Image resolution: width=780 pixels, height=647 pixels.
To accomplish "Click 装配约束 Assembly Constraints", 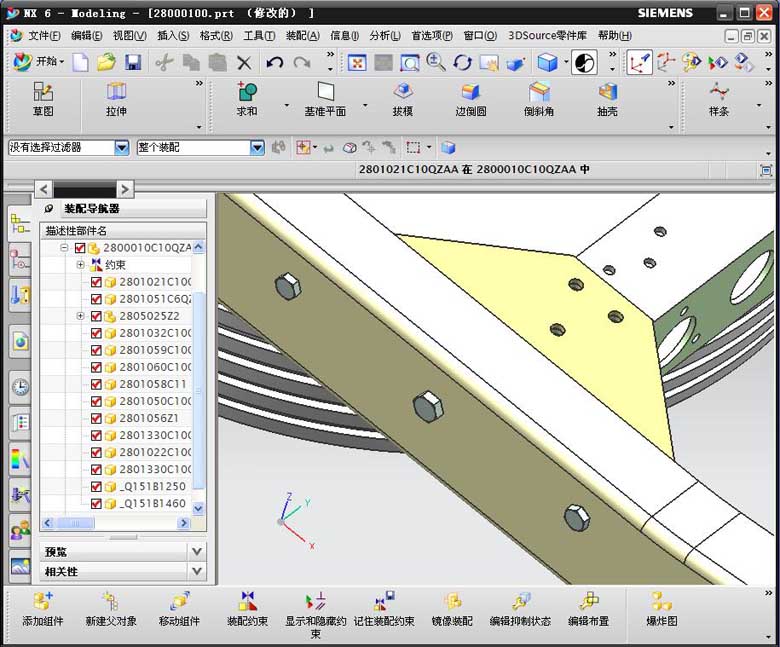I will click(x=247, y=609).
